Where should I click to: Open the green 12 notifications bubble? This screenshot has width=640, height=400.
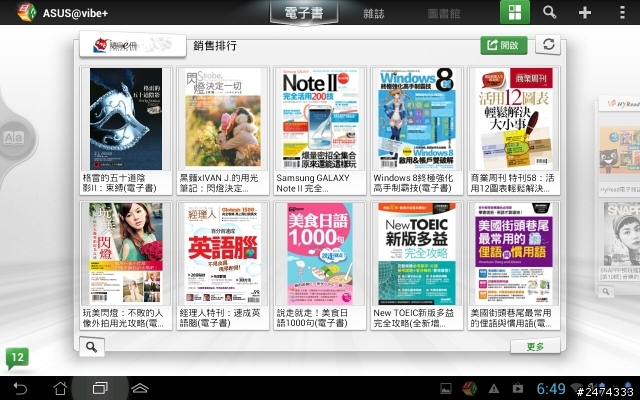[18, 358]
